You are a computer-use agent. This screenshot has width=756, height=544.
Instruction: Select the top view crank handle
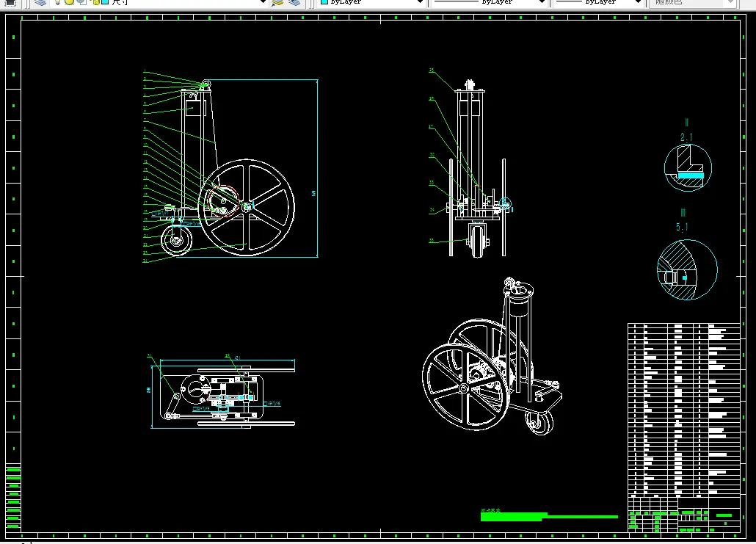coord(172,406)
